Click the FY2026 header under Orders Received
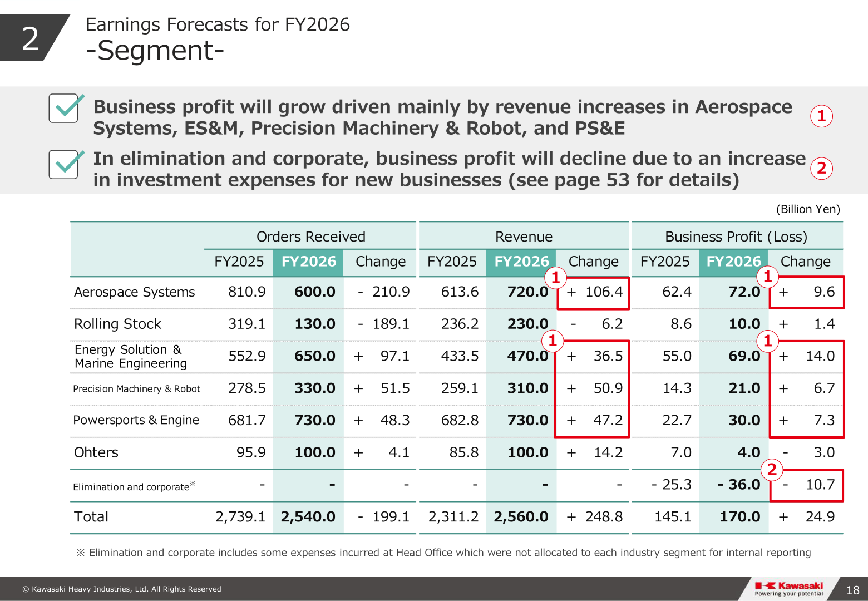The image size is (868, 601). [309, 262]
